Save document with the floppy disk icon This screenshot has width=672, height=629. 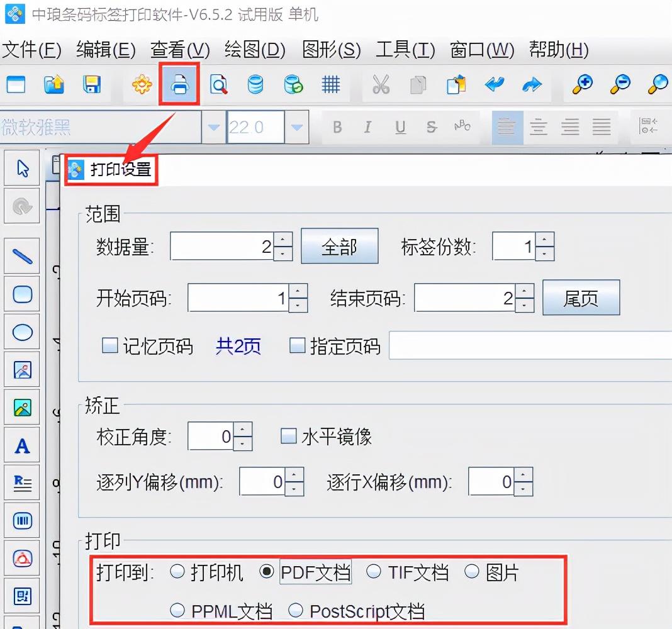[x=92, y=84]
